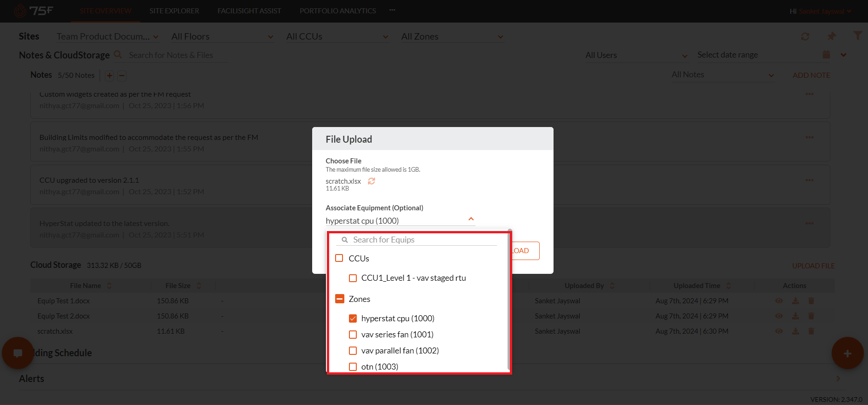Viewport: 868px width, 405px height.
Task: Delete the Equip Test 2.docx file
Action: click(x=811, y=316)
